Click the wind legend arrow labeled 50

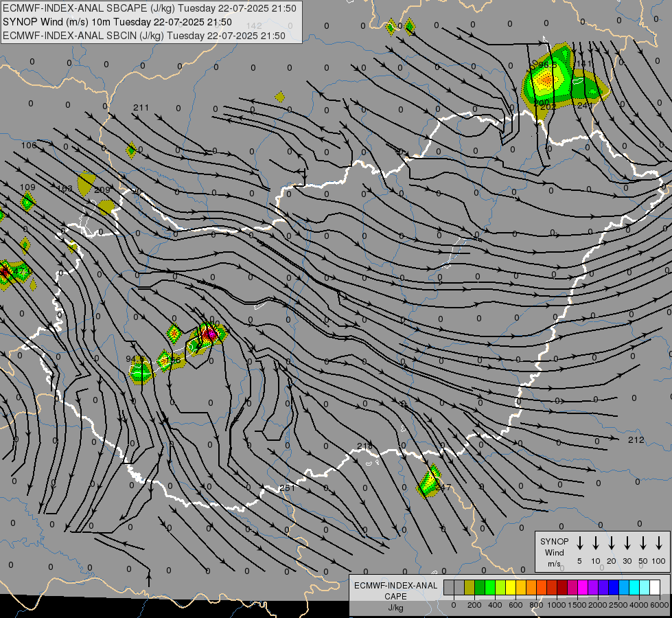[643, 543]
